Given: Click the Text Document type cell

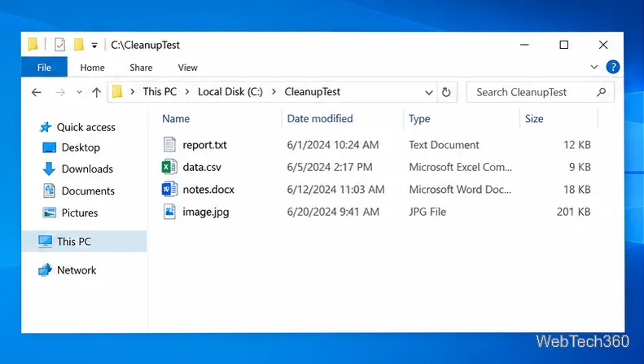Looking at the screenshot, I should [444, 145].
